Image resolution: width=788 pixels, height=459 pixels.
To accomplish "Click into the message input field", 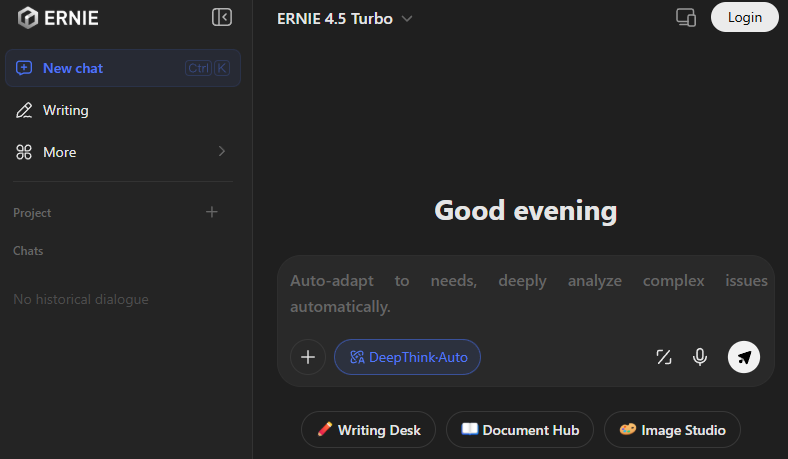I will tap(528, 293).
